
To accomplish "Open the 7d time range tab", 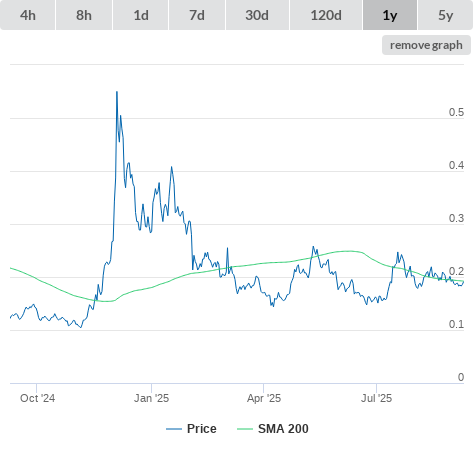I will [197, 15].
